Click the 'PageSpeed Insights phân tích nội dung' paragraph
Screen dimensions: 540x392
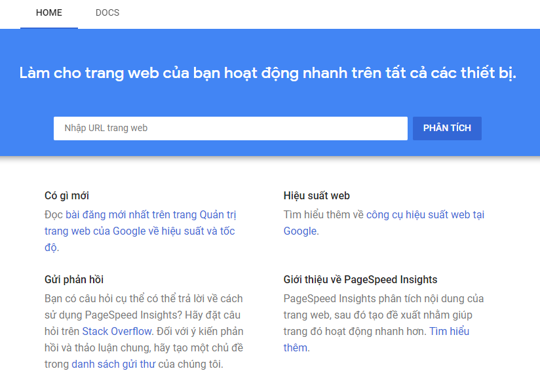coord(383,299)
